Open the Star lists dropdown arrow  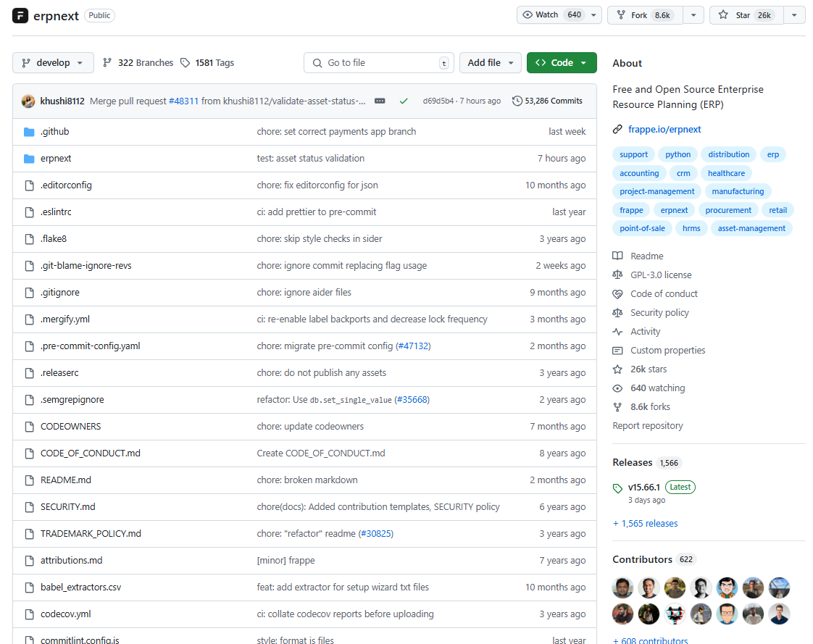[x=794, y=15]
